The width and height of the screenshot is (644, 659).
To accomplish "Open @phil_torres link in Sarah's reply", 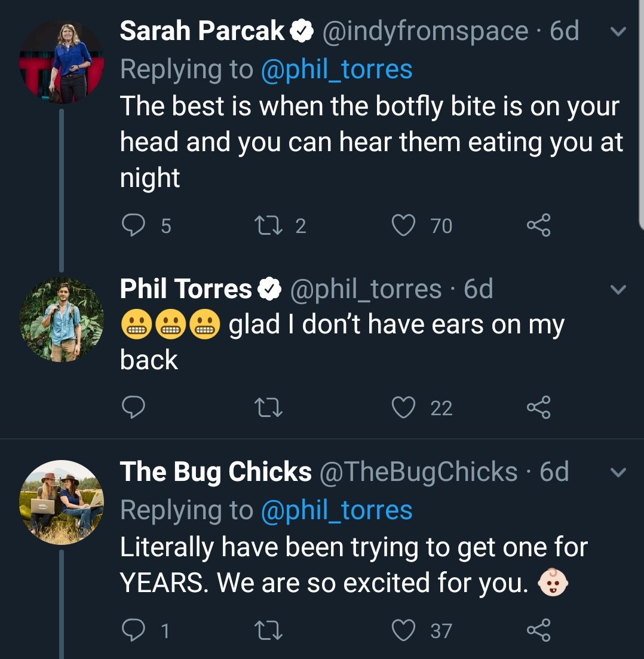I will (x=336, y=69).
